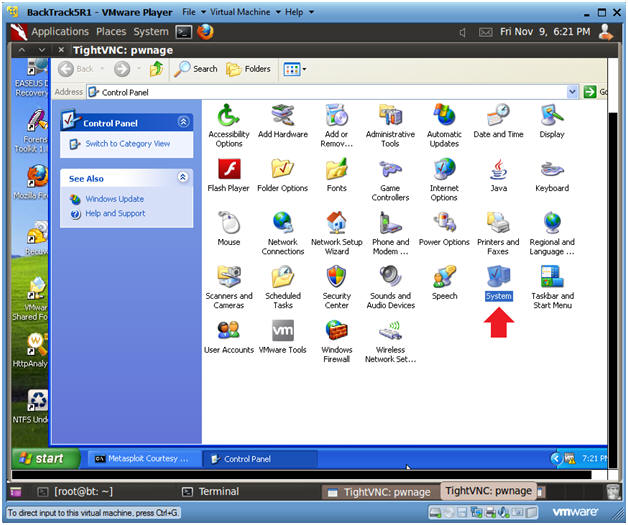Open BackTrack Applications menu
628x525 pixels.
(x=60, y=32)
